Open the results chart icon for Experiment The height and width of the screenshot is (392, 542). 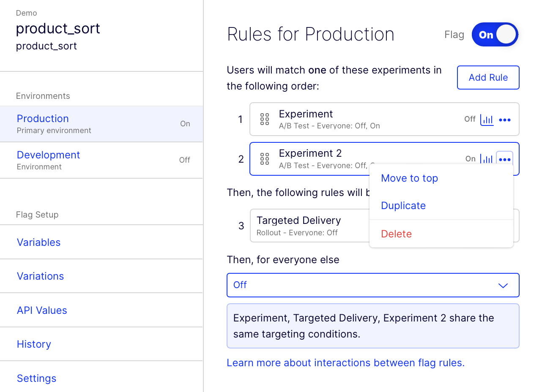click(x=487, y=120)
